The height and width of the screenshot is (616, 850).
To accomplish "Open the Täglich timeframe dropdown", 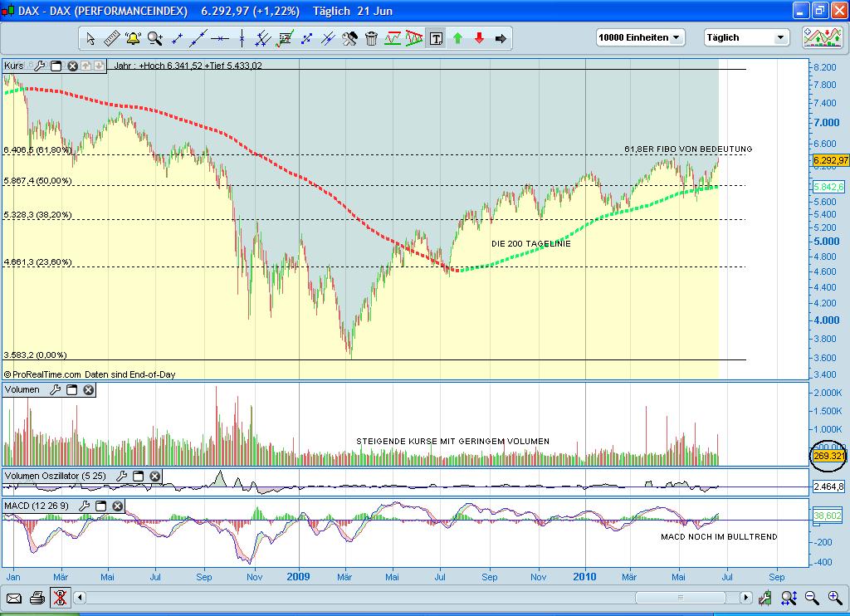I will click(746, 37).
